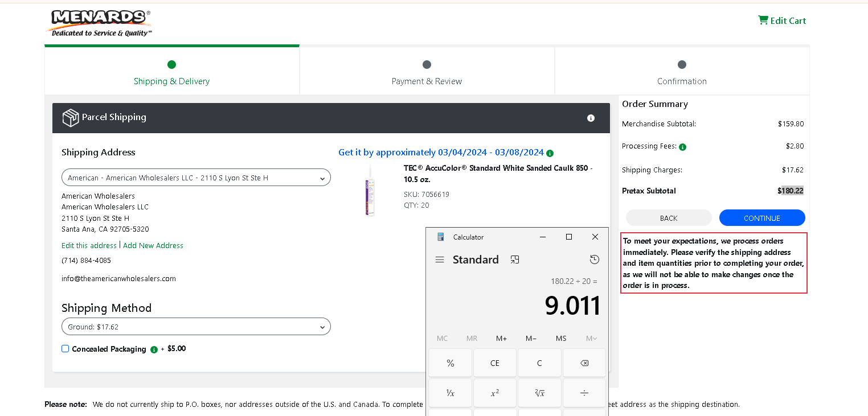
Task: Click the QTY: 20 text
Action: coord(416,205)
